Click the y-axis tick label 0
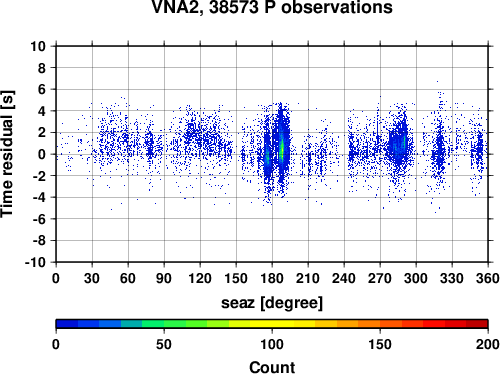The width and height of the screenshot is (500, 374). pyautogui.click(x=42, y=154)
